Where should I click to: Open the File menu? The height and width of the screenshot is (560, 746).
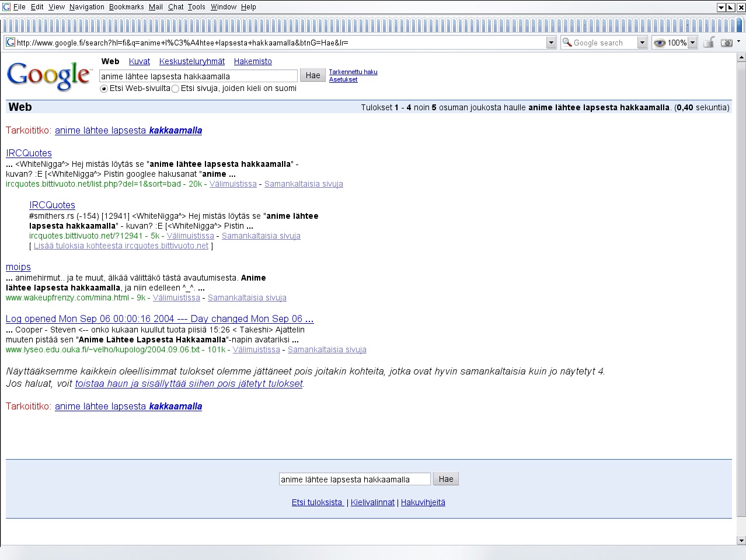tap(19, 7)
